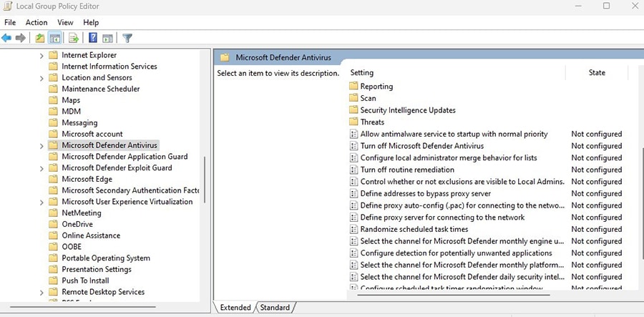Screen dimensions: 644x317
Task: Click the Filter funnel toolbar icon
Action: [x=127, y=38]
